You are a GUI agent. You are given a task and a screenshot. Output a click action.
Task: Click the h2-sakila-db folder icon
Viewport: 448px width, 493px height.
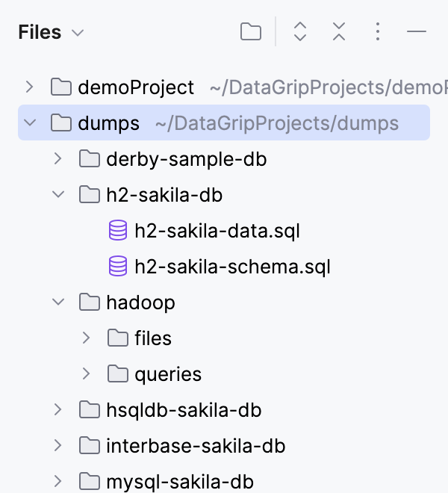coord(90,194)
